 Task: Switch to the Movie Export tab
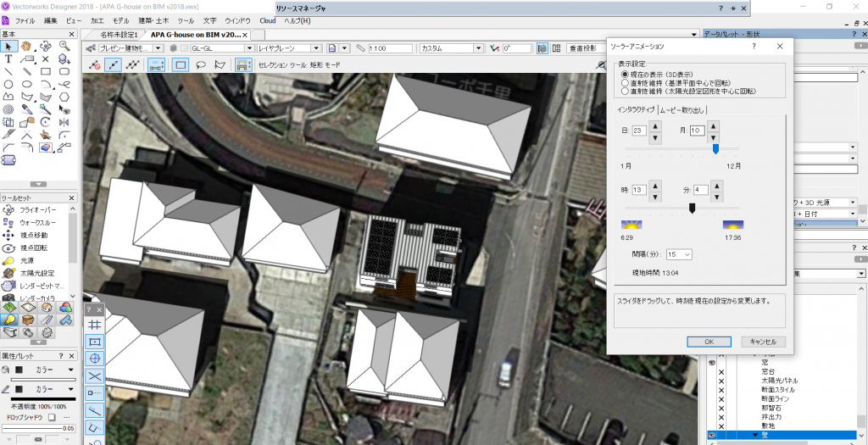coord(684,109)
